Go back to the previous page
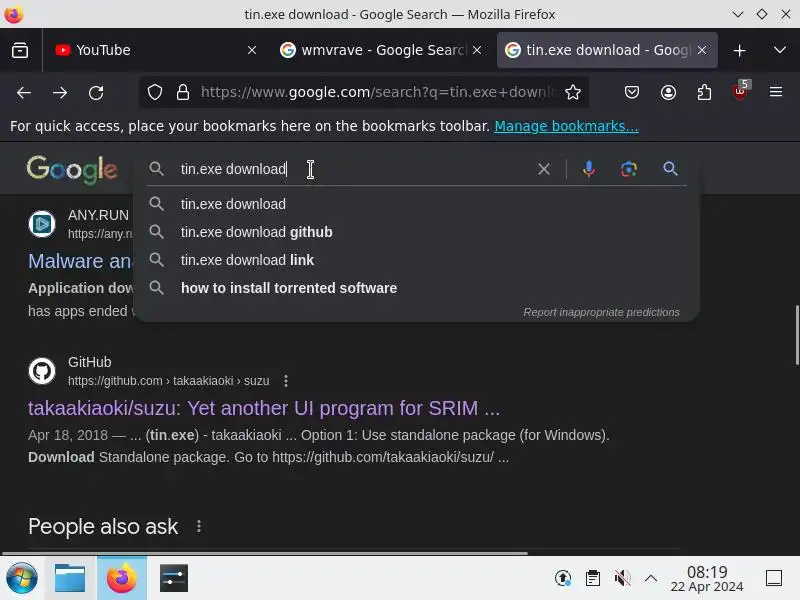Viewport: 800px width, 600px height. click(x=24, y=92)
